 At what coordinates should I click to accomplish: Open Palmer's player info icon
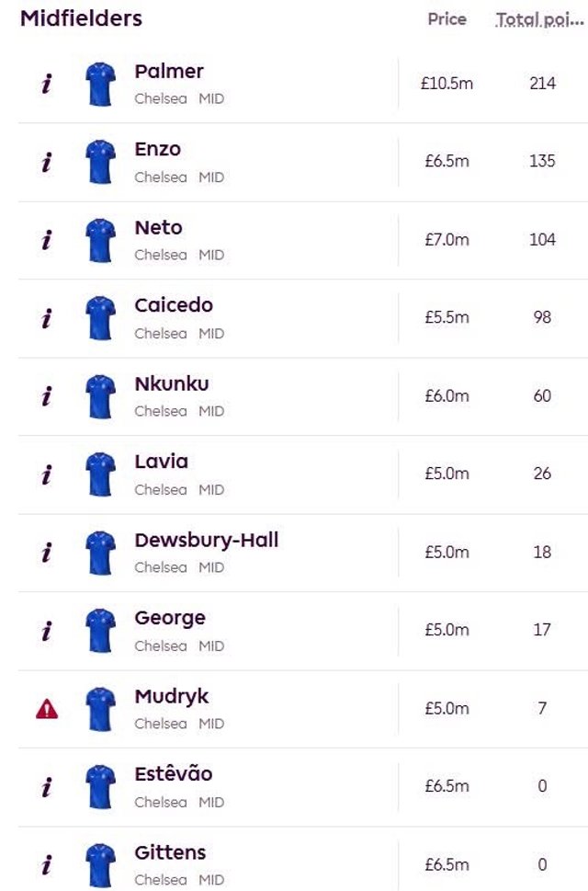coord(47,84)
